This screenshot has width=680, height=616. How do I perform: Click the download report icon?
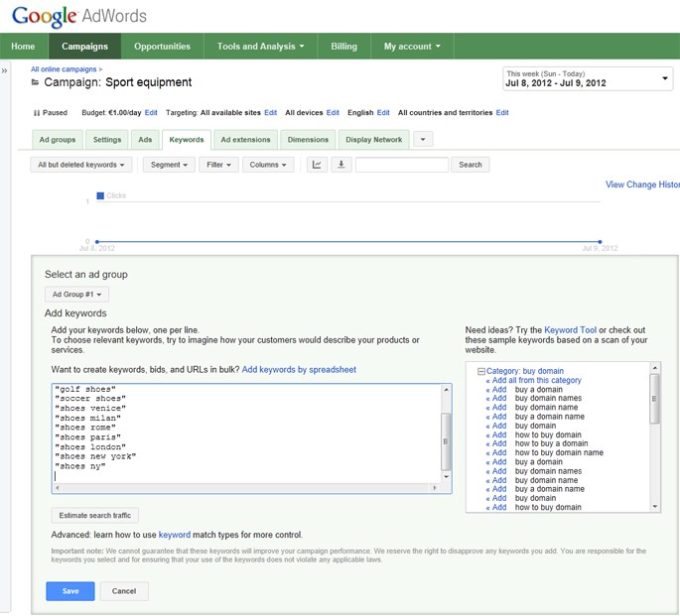[341, 165]
